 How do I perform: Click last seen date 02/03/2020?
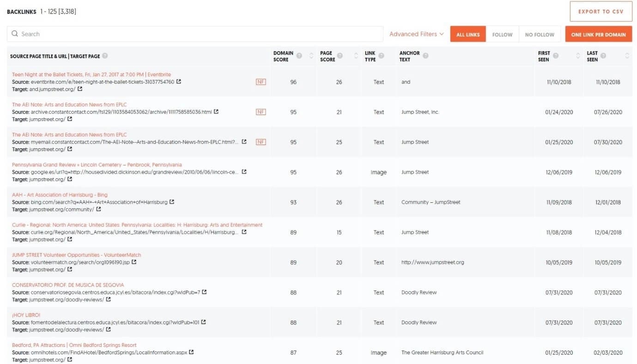coord(608,352)
